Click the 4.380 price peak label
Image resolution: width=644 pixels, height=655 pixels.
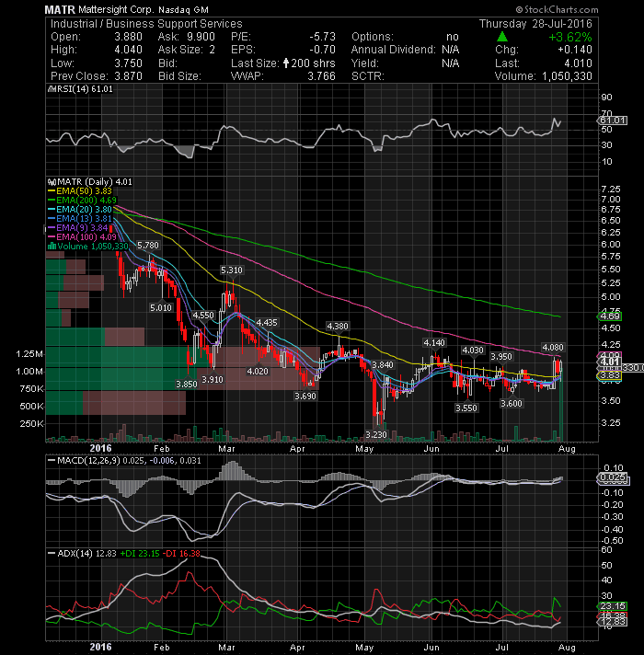[x=338, y=327]
